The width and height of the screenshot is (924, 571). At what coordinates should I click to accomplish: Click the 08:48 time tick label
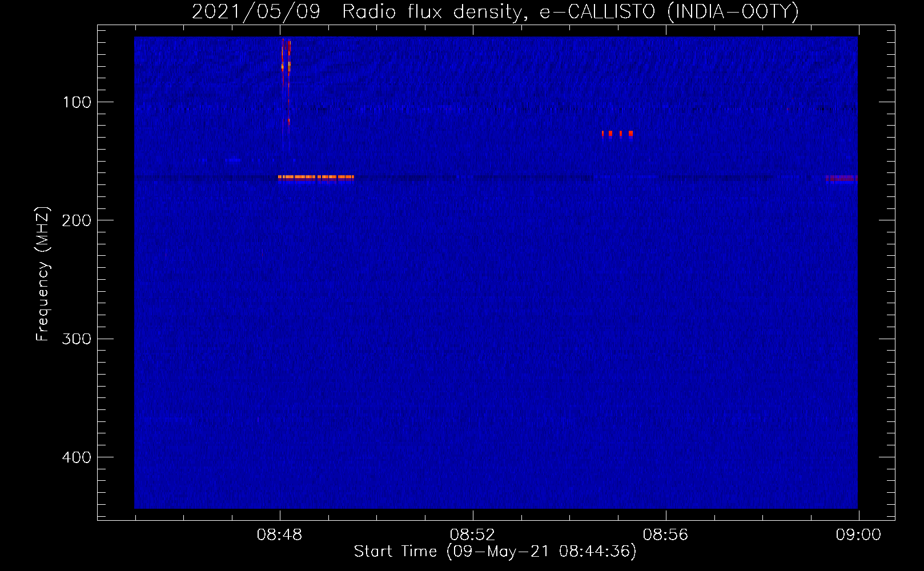pos(279,535)
